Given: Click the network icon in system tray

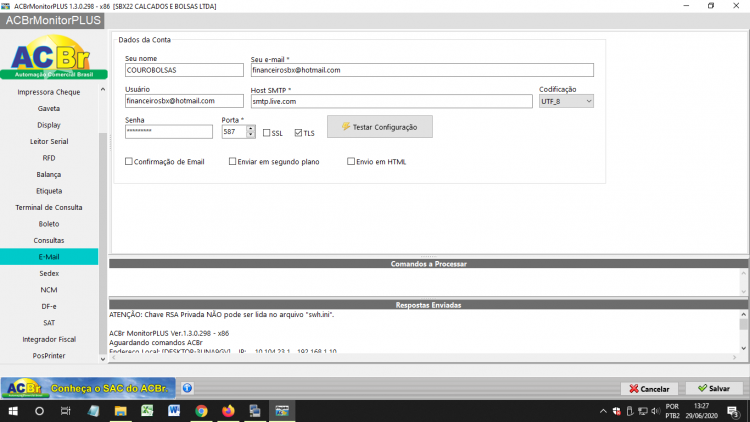Looking at the screenshot, I should pos(643,411).
